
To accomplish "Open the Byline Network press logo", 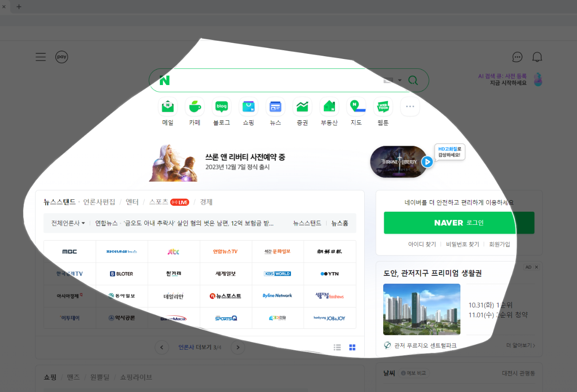I will point(278,296).
